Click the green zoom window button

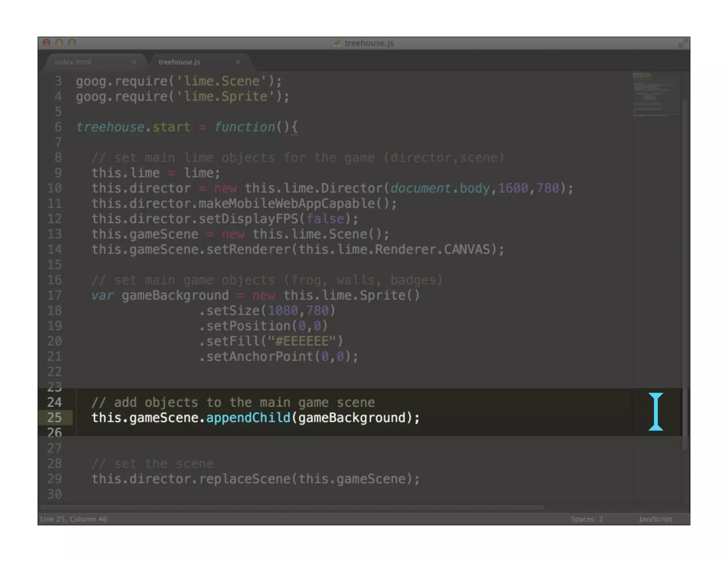coord(72,43)
